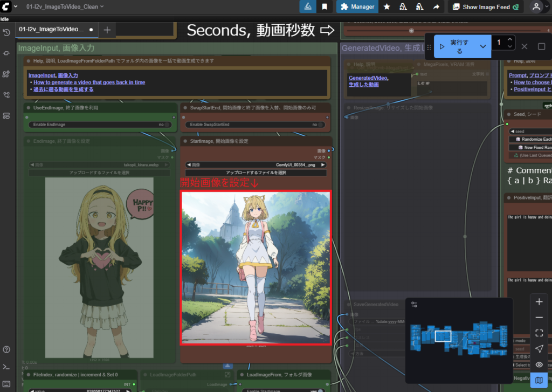Toggle the minimap map button
Image resolution: width=552 pixels, height=392 pixels.
(x=539, y=380)
